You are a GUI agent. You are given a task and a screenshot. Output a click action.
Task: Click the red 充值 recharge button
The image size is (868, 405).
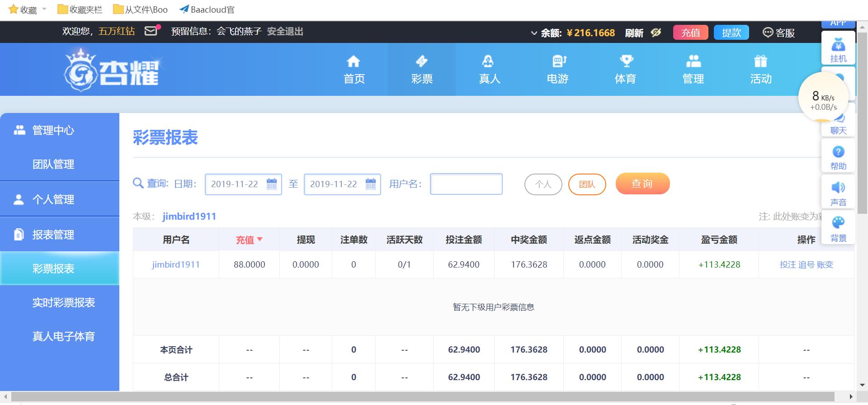coord(690,33)
